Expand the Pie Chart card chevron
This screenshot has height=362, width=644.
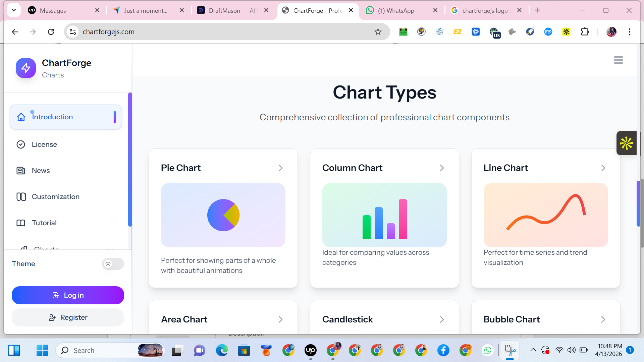click(x=280, y=168)
